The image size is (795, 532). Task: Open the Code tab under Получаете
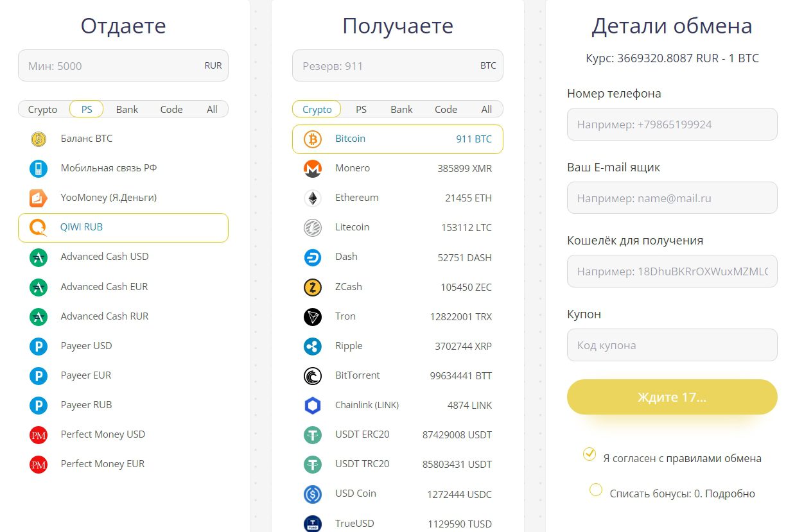click(x=446, y=110)
